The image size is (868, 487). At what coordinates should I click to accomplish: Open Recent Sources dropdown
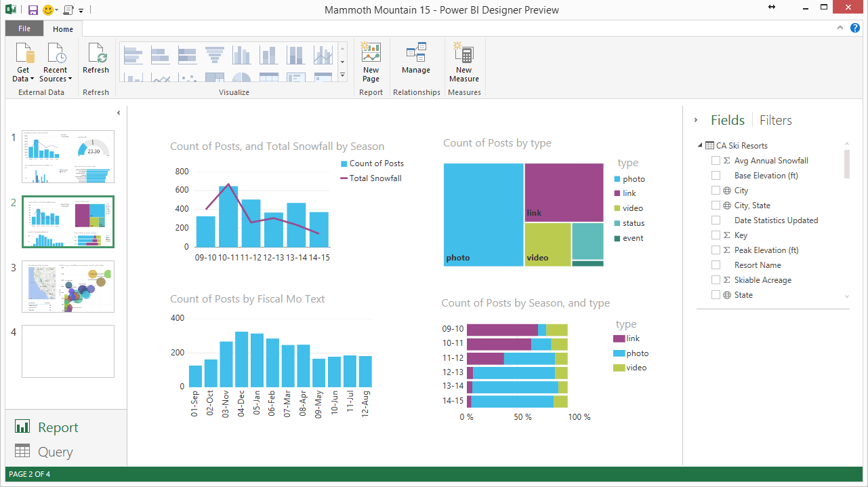(x=56, y=74)
